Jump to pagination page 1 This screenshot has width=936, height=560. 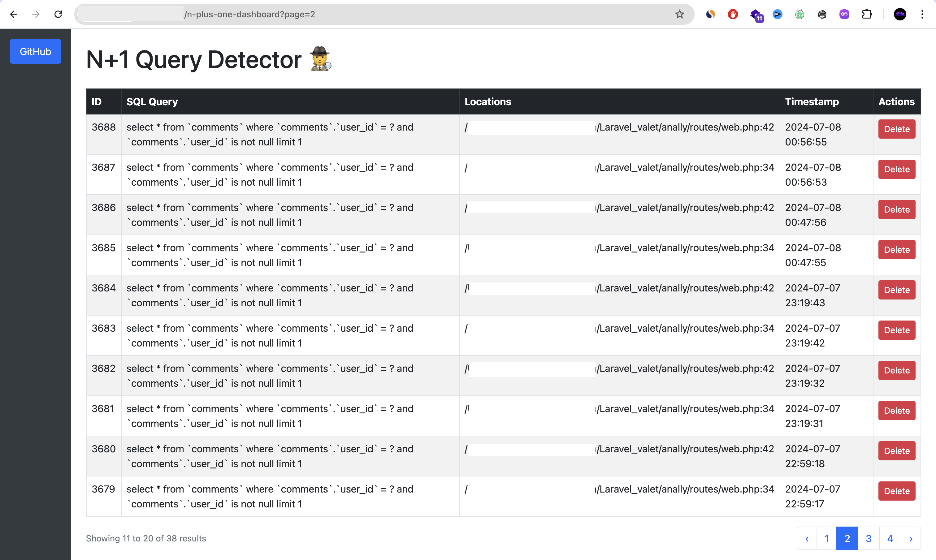point(826,538)
